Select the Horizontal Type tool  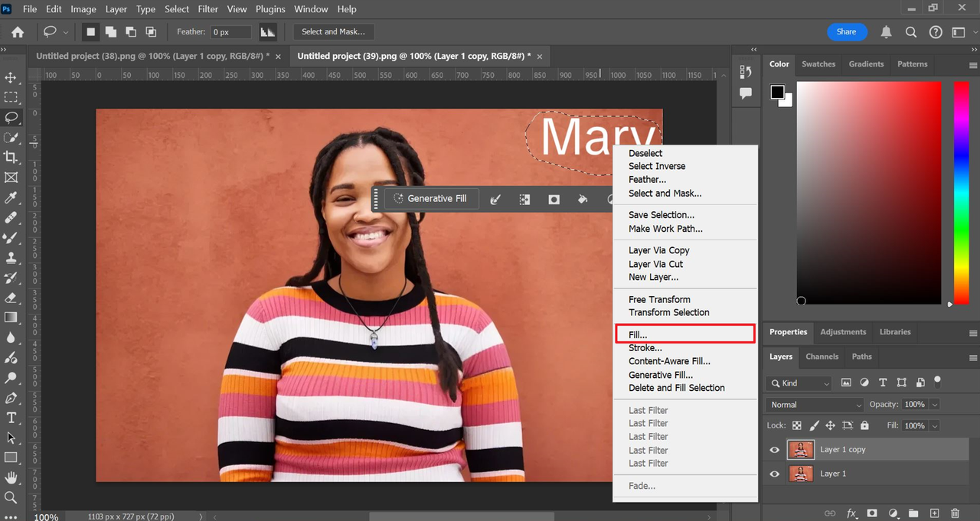click(x=11, y=418)
